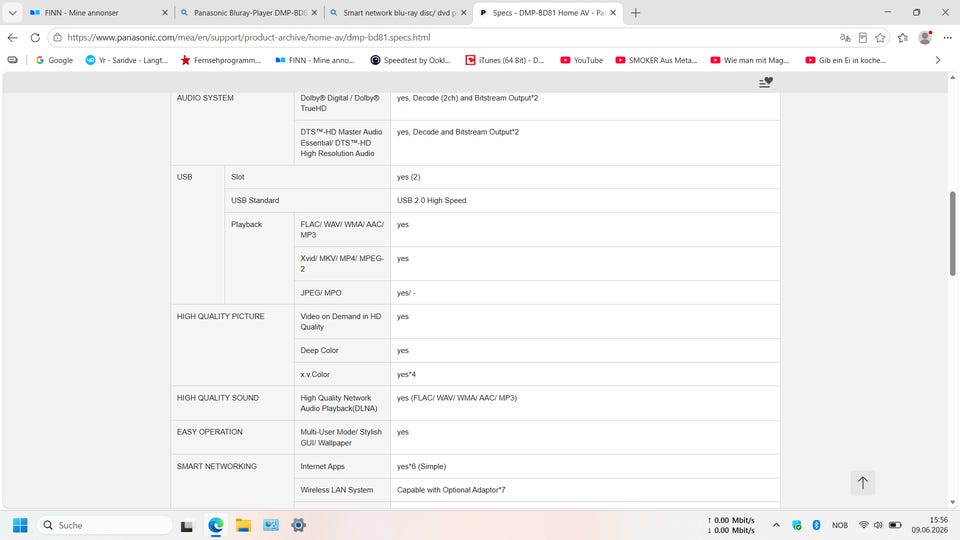Open the iTunes (64 Bit) bookmark
This screenshot has height=540, width=960.
[x=505, y=60]
